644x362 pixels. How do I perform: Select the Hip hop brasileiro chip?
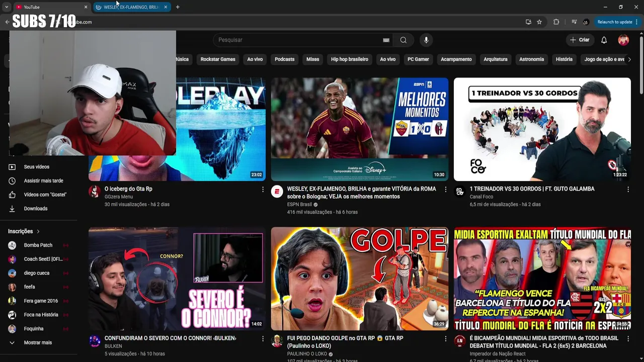350,59
